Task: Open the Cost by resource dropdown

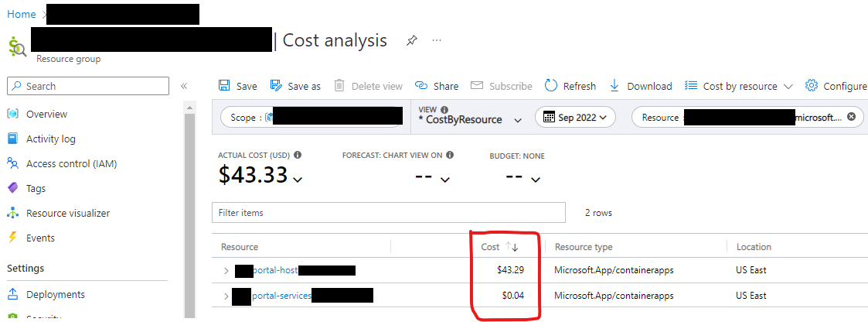Action: pyautogui.click(x=740, y=86)
